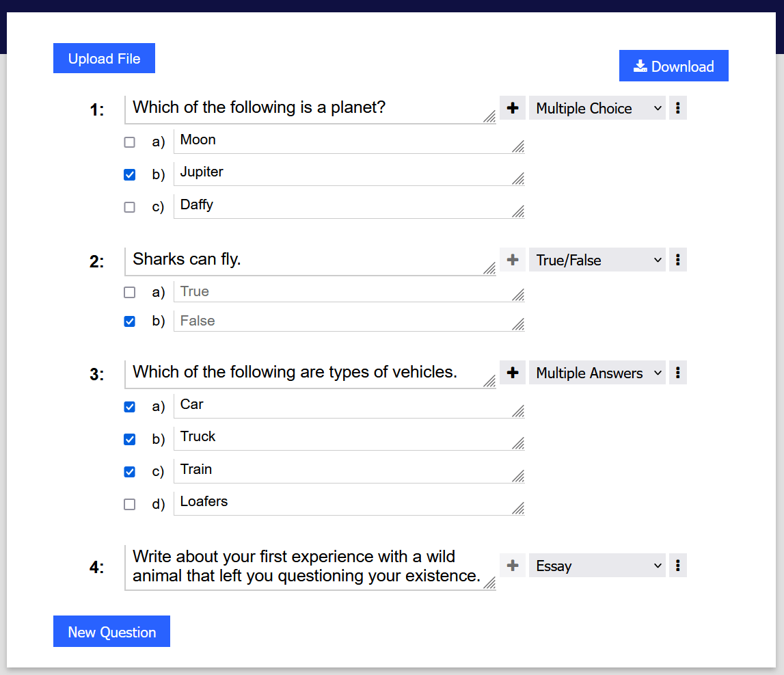Check the Moon answer checkbox
Screen dimensions: 784x675
tap(129, 142)
